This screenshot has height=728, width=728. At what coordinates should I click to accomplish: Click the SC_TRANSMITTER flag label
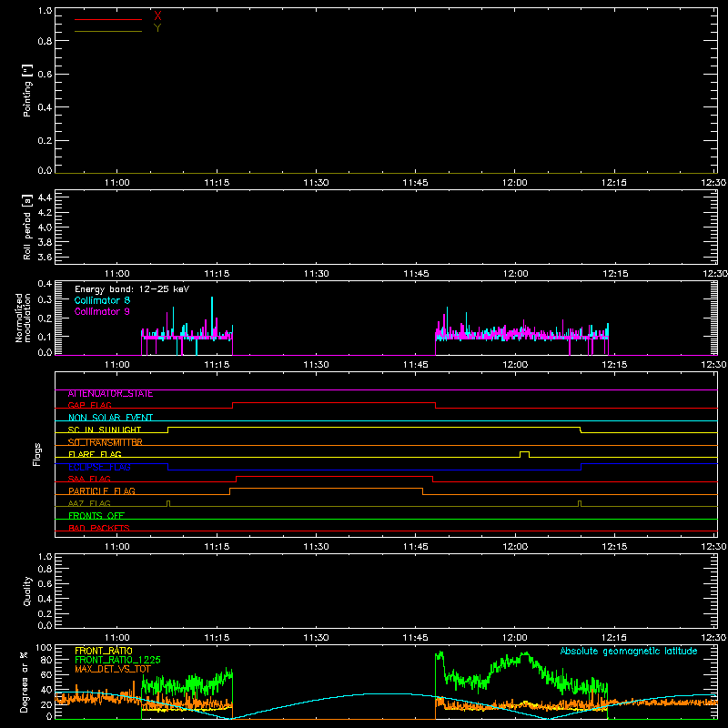105,442
